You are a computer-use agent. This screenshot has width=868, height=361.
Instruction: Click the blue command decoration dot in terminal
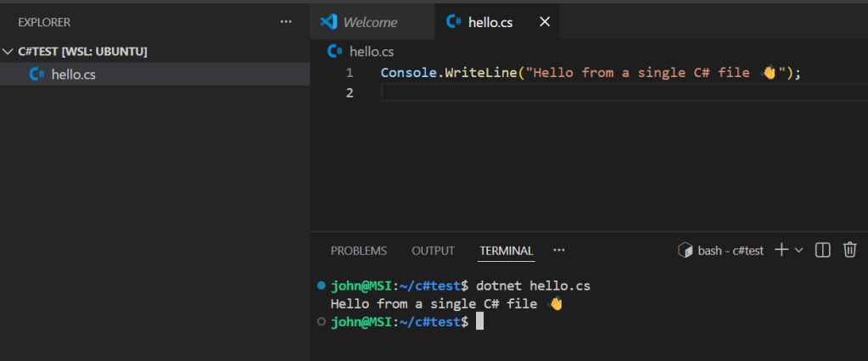tap(320, 285)
